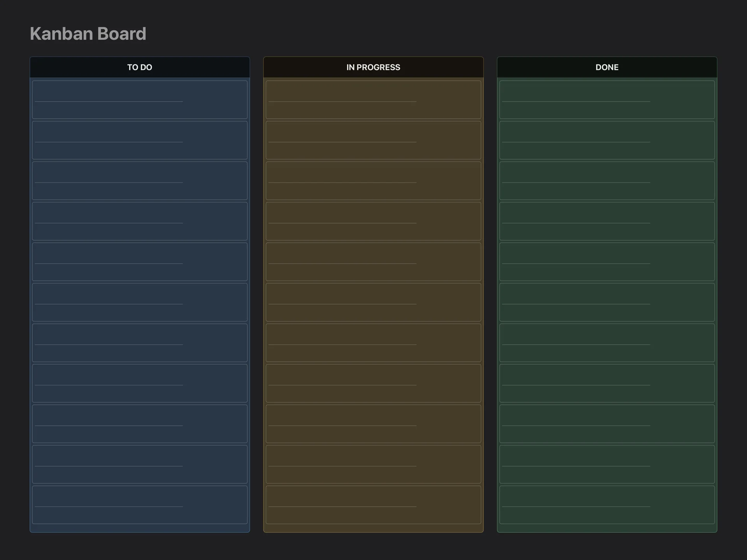Viewport: 747px width, 560px height.
Task: Select the bottommost card in DONE column
Action: 607,505
